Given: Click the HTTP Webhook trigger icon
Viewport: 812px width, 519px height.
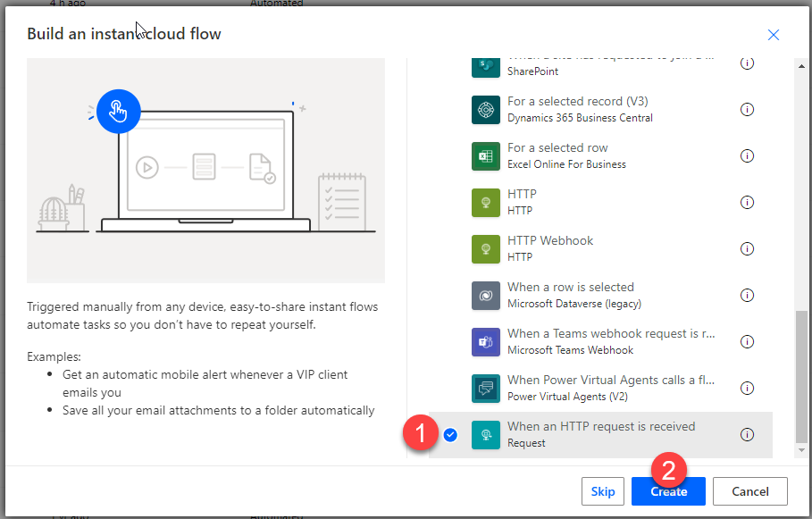Looking at the screenshot, I should tap(486, 249).
